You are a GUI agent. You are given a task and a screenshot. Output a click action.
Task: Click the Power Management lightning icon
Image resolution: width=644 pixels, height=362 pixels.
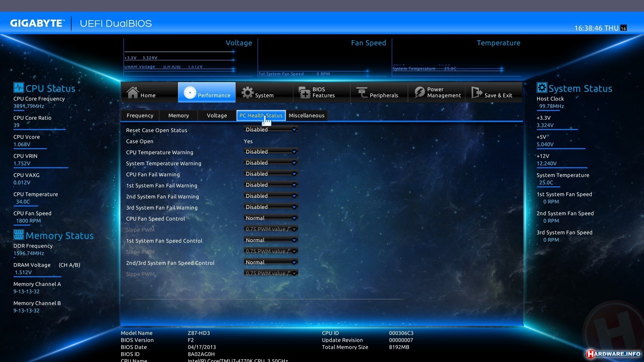[419, 93]
